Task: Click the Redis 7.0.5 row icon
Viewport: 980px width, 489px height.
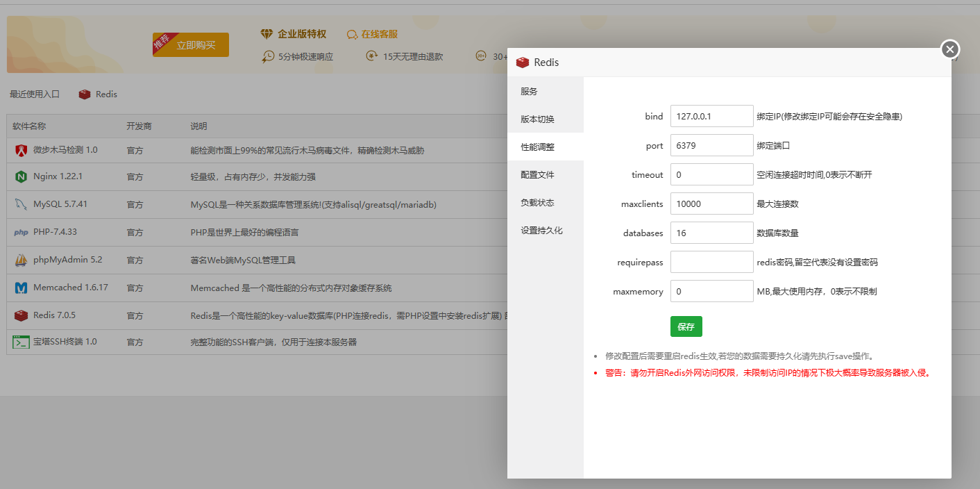Action: [21, 315]
